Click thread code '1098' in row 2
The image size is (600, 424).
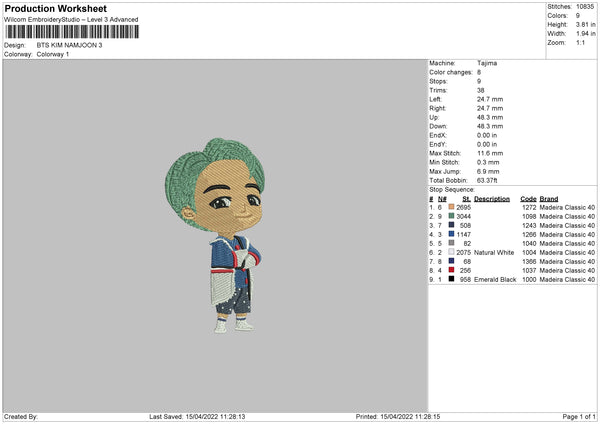coord(529,217)
